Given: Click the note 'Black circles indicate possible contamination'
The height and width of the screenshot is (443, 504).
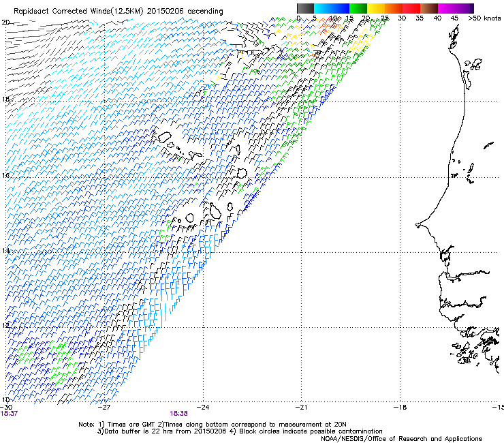Looking at the screenshot, I should pyautogui.click(x=311, y=431).
